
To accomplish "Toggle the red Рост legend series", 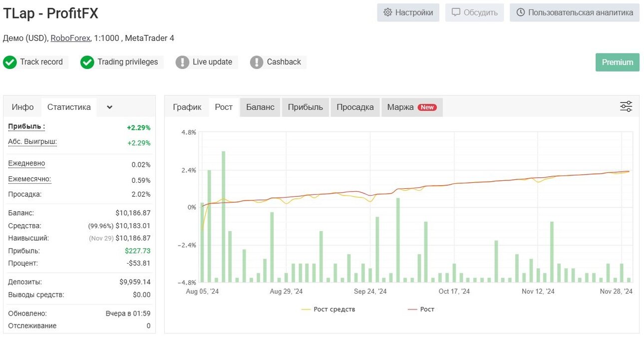I will [x=421, y=310].
